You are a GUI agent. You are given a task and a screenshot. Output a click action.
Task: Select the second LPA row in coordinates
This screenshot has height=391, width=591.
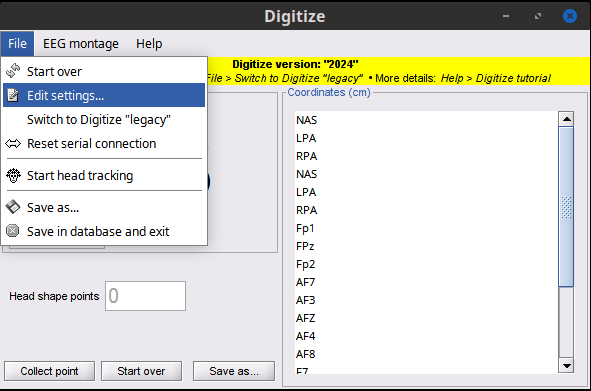tap(426, 192)
